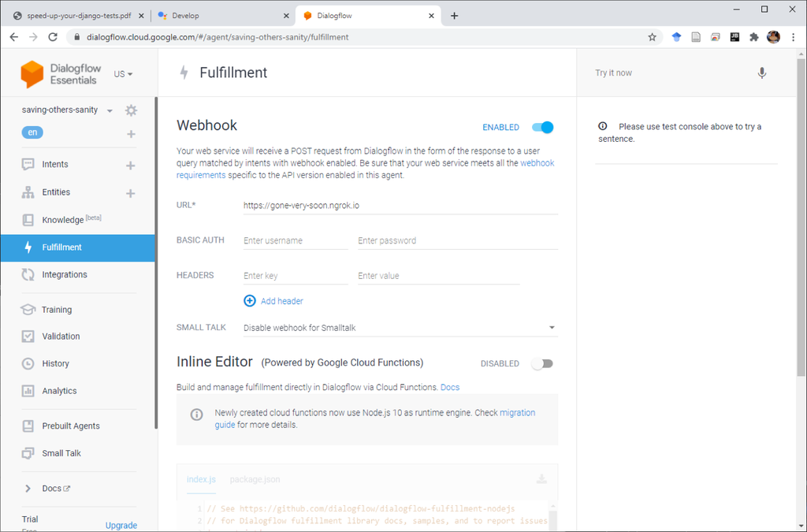807x532 pixels.
Task: Click the Try it now input
Action: tap(670, 73)
